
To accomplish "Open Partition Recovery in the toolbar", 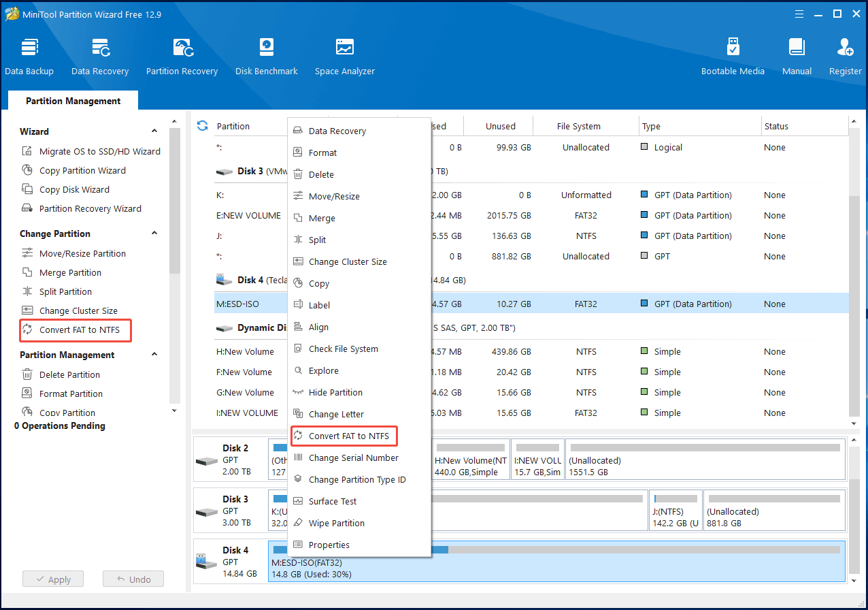I will point(182,57).
